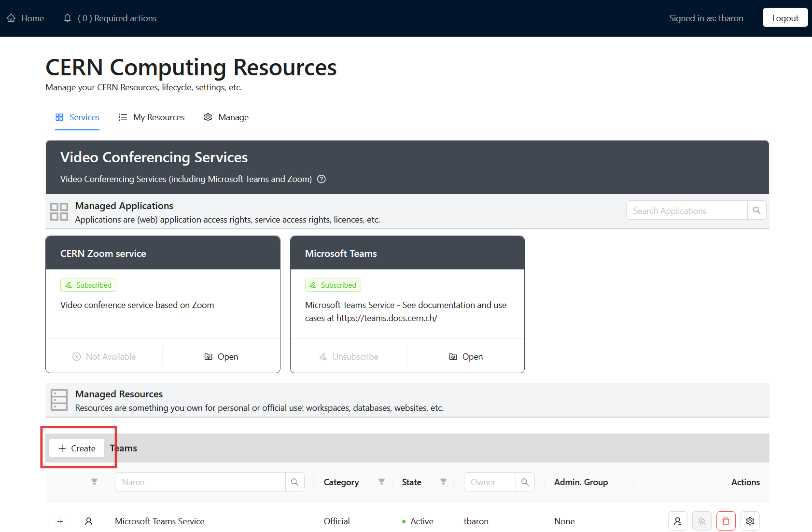Open the filter on the first table column
This screenshot has height=532, width=812.
(x=94, y=482)
